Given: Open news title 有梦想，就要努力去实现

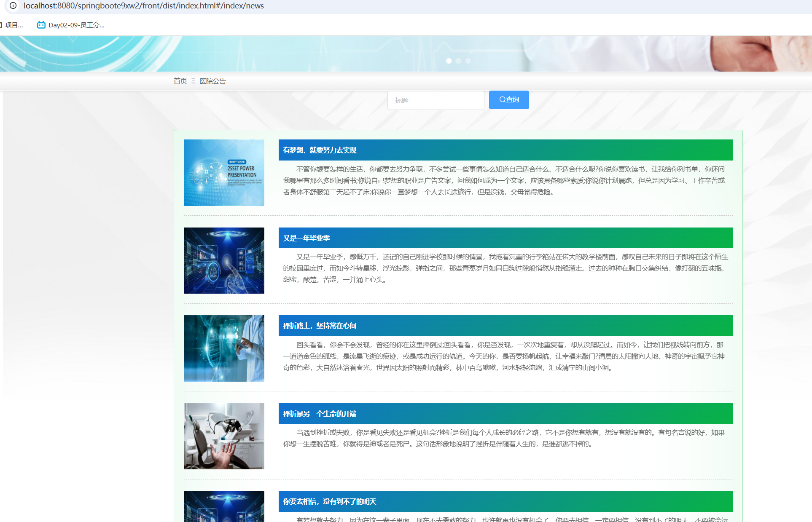Looking at the screenshot, I should click(320, 150).
